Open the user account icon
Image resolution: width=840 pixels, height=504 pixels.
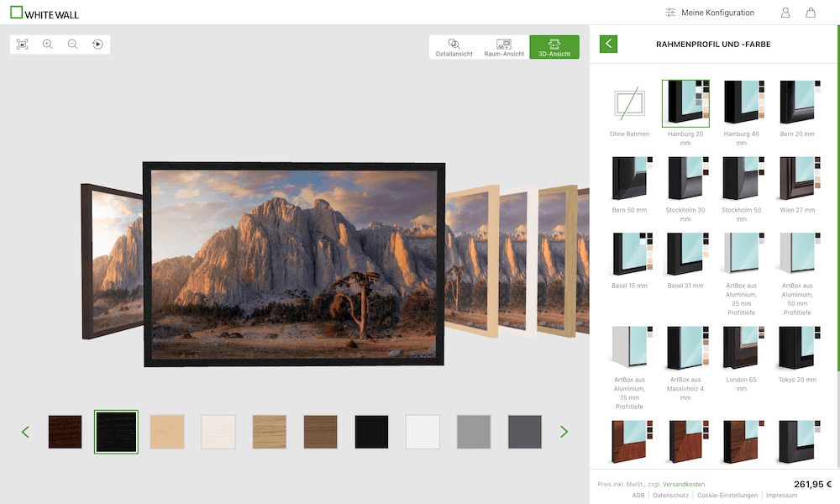[x=785, y=13]
